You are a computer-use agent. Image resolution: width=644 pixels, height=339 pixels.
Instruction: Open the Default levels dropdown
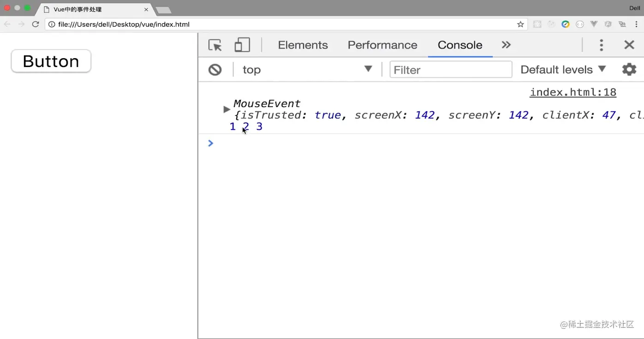563,69
